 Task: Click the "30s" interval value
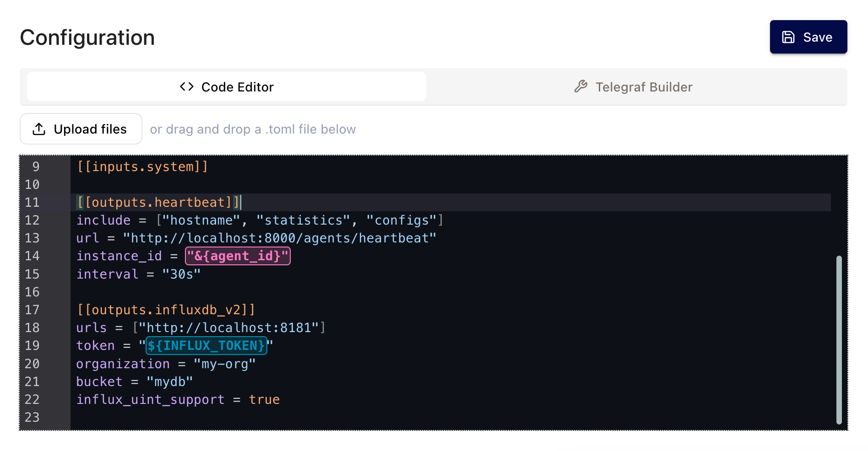[x=181, y=274]
